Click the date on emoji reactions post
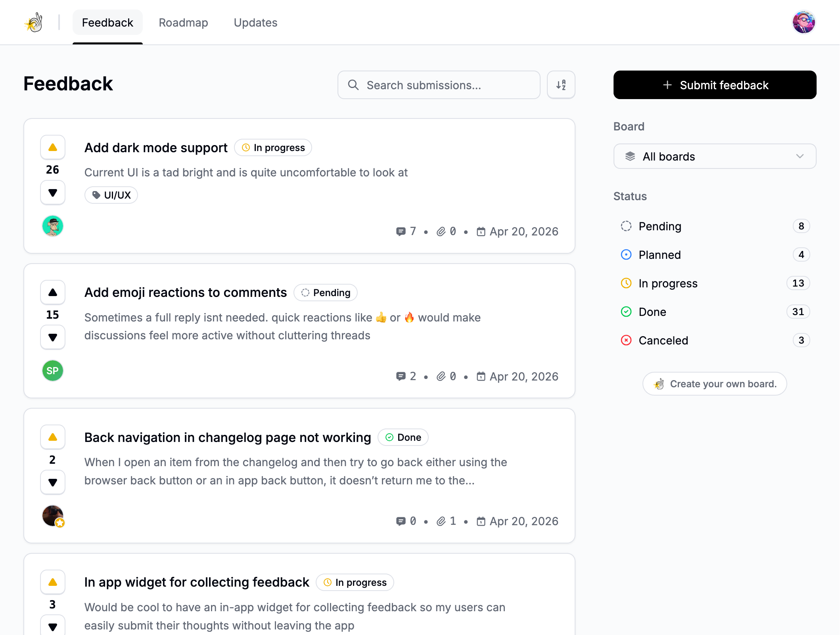The width and height of the screenshot is (840, 635). tap(518, 376)
